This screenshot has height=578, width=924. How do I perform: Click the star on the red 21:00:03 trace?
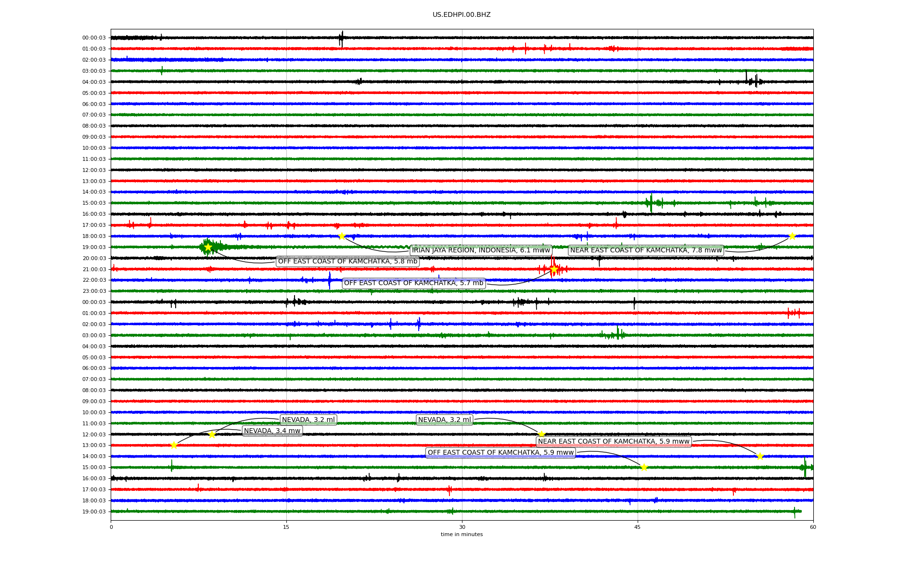553,269
